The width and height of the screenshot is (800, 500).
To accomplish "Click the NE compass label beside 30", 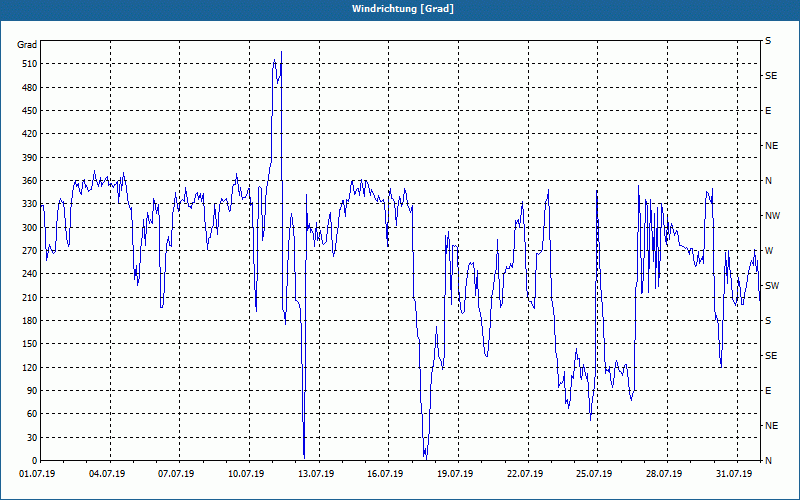I will point(771,426).
